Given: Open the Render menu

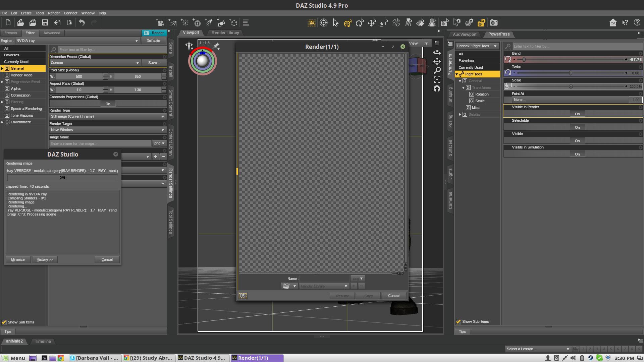Looking at the screenshot, I should pyautogui.click(x=54, y=13).
